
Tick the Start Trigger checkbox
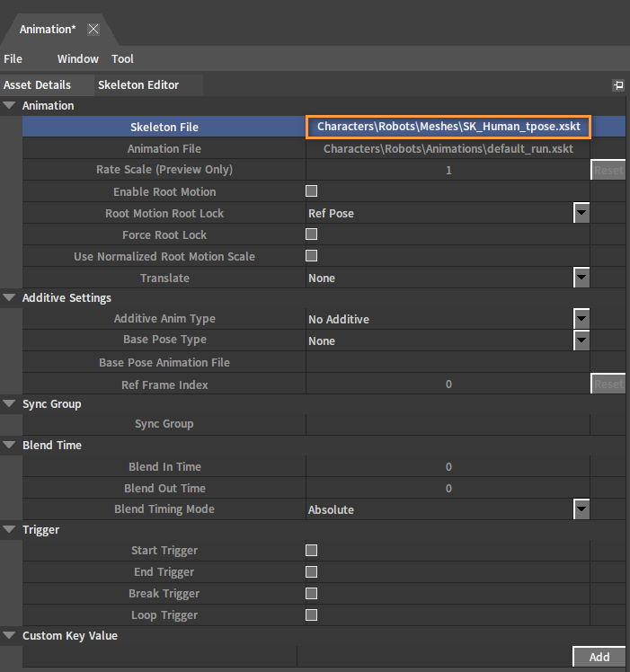click(x=311, y=551)
